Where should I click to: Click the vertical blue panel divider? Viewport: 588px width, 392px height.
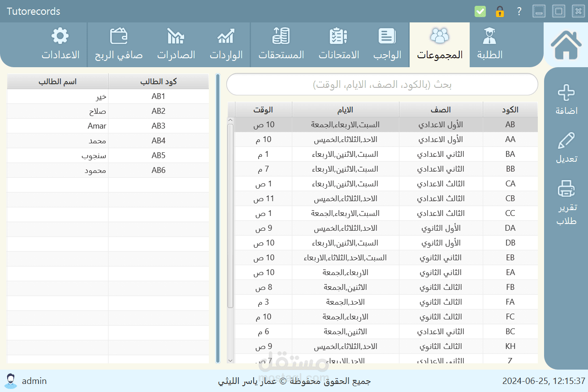[x=218, y=218]
